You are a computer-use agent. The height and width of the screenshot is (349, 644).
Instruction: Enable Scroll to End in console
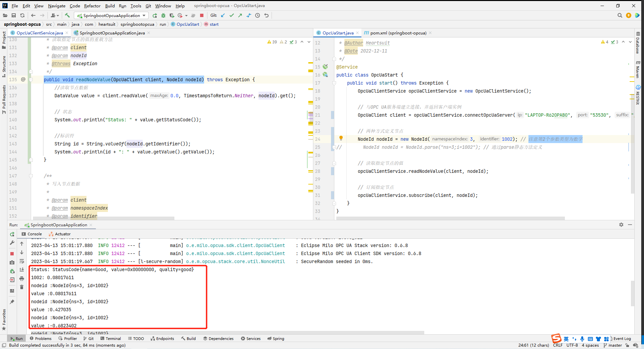pos(22,270)
